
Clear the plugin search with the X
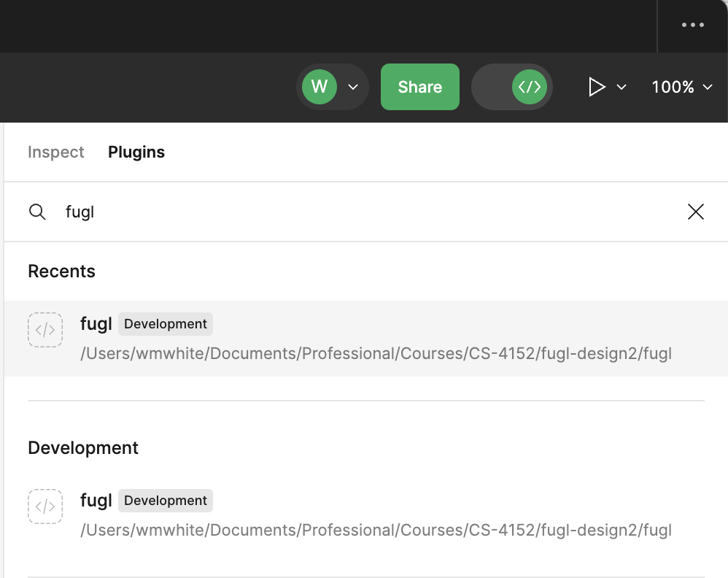[x=695, y=212]
